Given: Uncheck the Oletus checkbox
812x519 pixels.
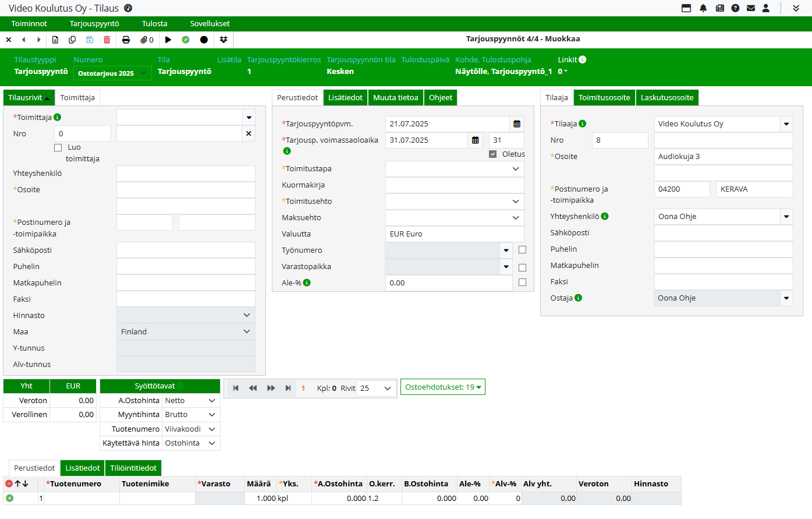Looking at the screenshot, I should (x=493, y=154).
